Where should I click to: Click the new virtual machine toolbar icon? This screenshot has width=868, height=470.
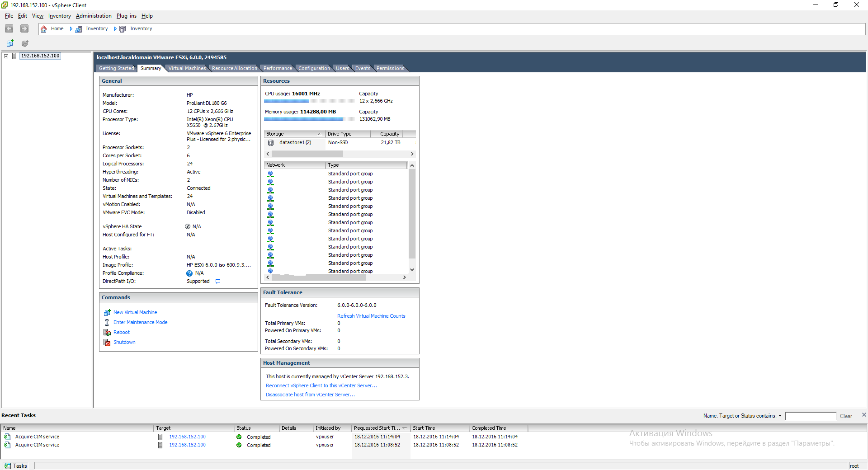click(10, 43)
